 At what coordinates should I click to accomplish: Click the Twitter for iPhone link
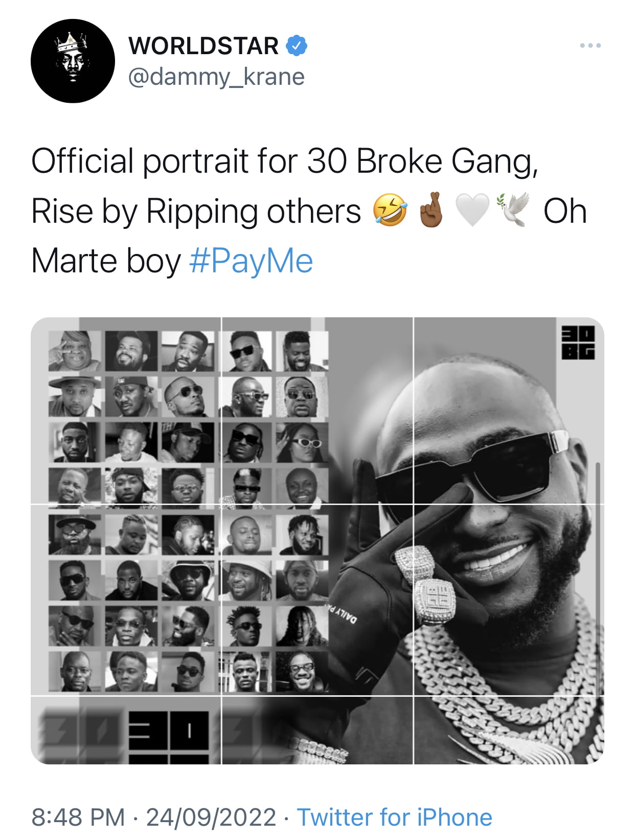point(395,816)
